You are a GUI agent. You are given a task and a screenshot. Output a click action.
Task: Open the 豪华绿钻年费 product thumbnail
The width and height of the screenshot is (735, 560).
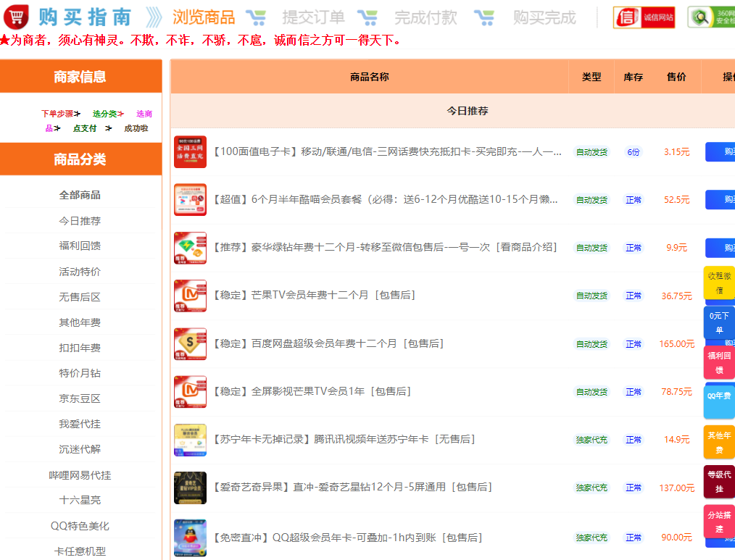[191, 248]
